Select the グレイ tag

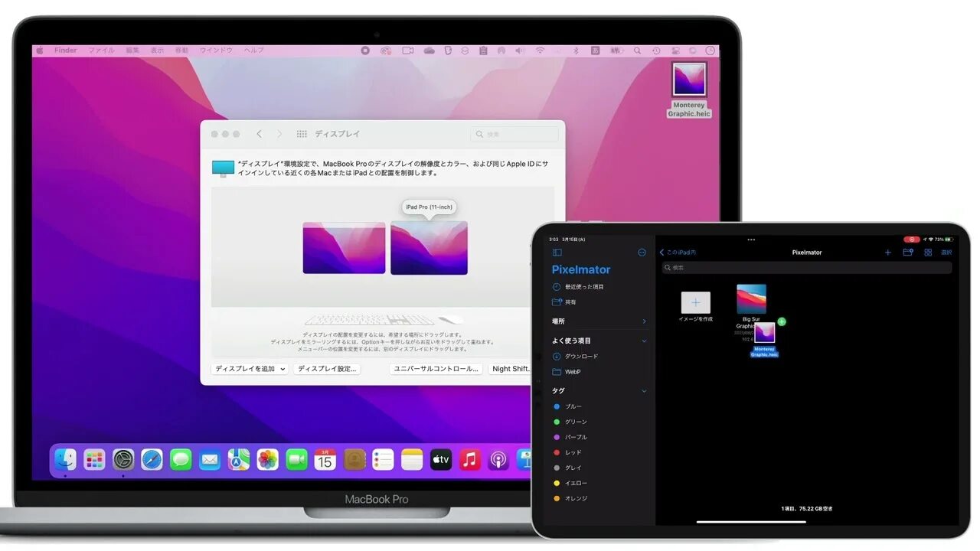coord(568,468)
